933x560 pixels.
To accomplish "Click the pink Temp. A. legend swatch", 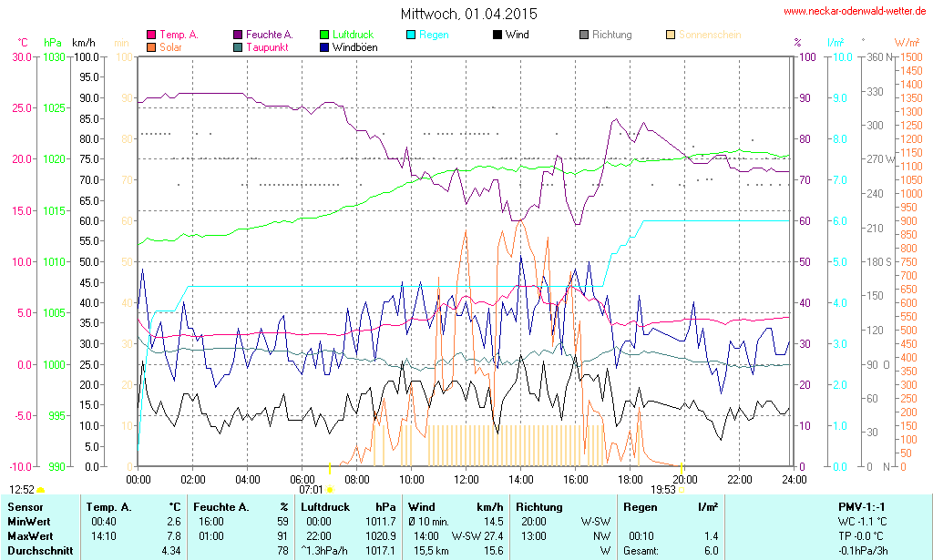I will pos(151,35).
